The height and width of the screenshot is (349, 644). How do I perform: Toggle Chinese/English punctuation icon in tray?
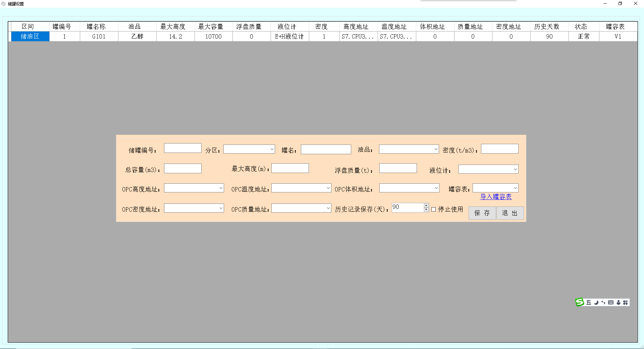tap(603, 302)
